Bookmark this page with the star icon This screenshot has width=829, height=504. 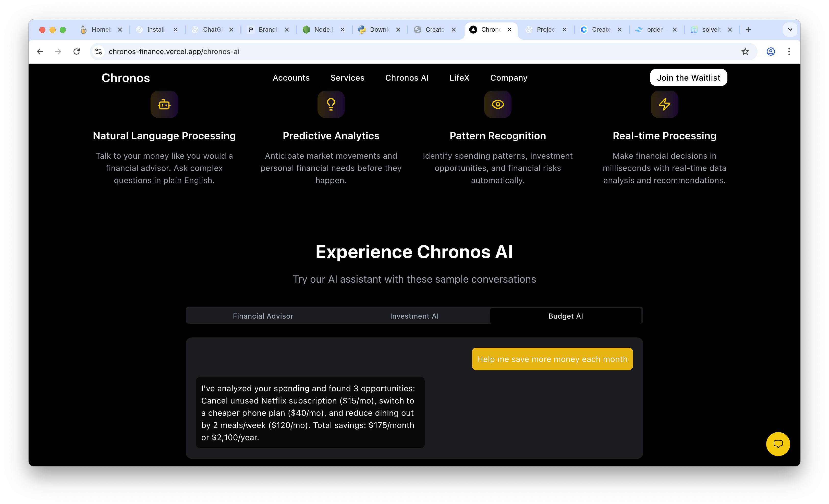(x=745, y=52)
